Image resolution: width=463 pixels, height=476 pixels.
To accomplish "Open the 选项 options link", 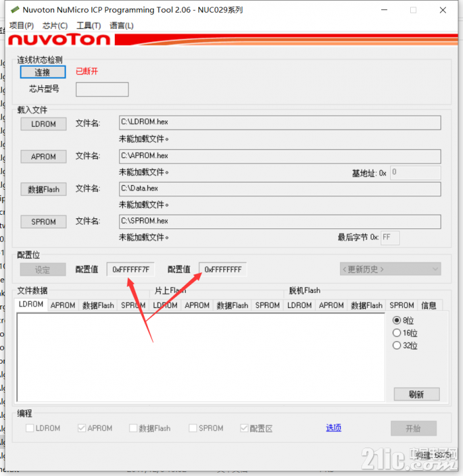I will [334, 428].
